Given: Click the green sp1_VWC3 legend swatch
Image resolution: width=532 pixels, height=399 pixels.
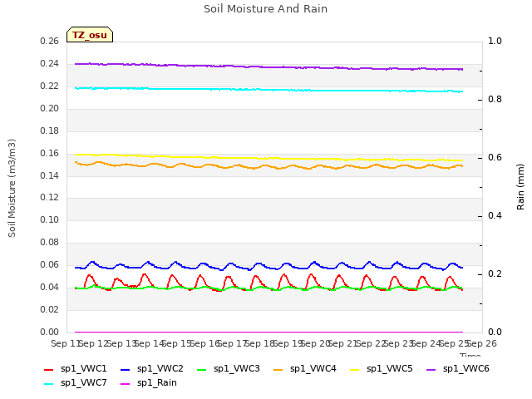Looking at the screenshot, I should pyautogui.click(x=201, y=369).
